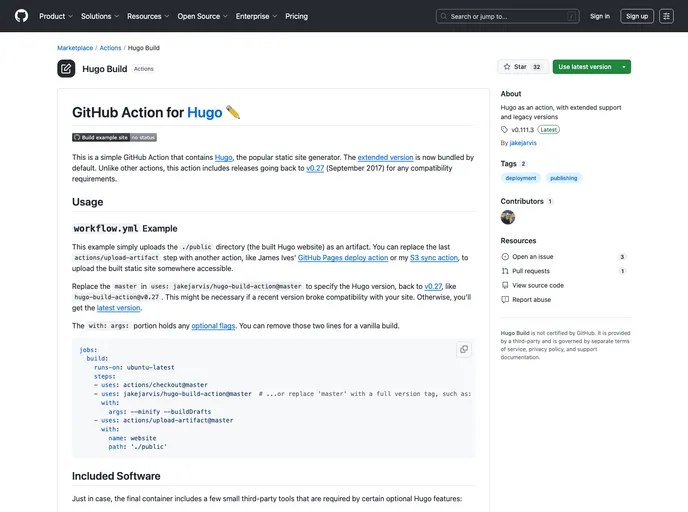Open the latest version link
This screenshot has height=512, width=688.
click(x=118, y=308)
